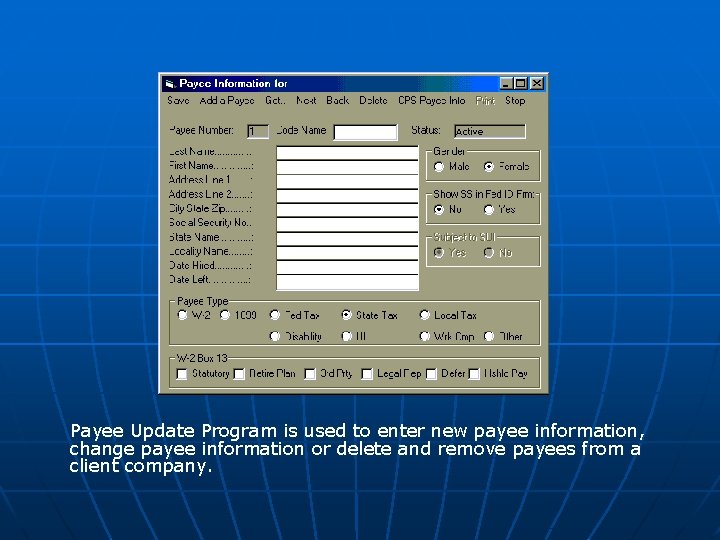Go to Next payee record
The height and width of the screenshot is (540, 720).
(306, 100)
